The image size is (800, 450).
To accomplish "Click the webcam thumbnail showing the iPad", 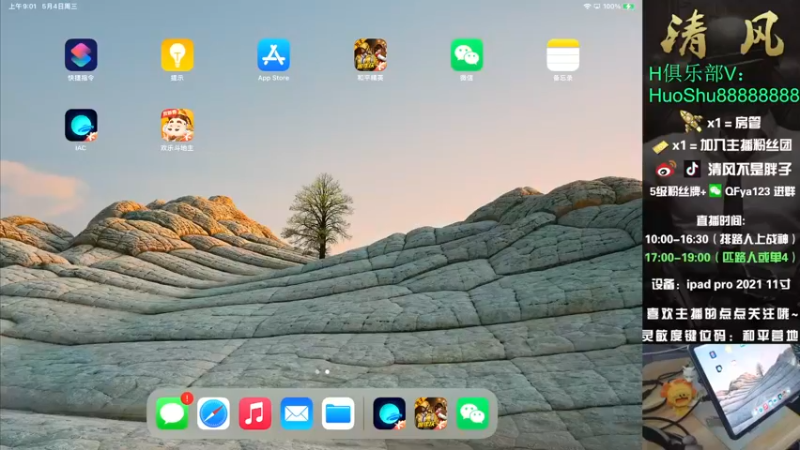I will click(x=721, y=397).
